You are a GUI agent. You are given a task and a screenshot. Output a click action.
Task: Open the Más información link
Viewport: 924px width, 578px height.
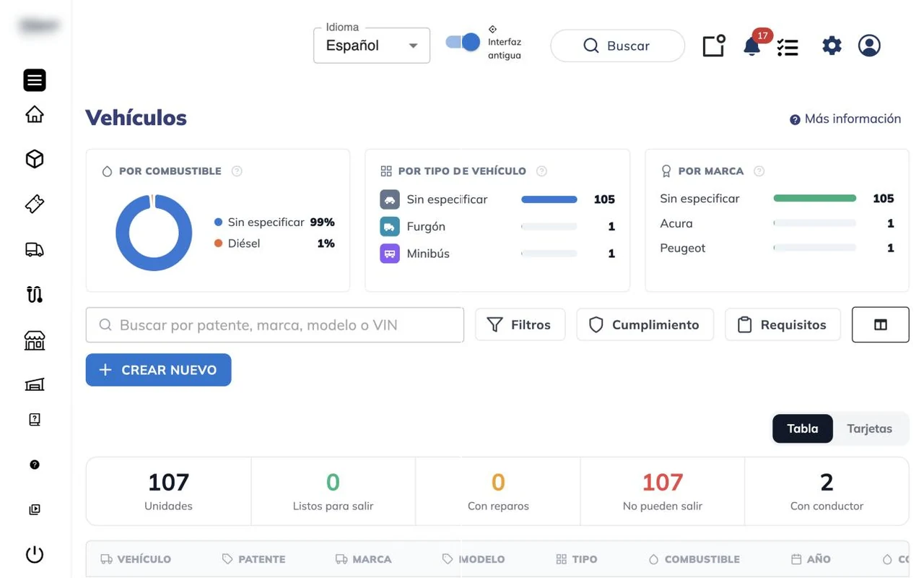point(845,118)
